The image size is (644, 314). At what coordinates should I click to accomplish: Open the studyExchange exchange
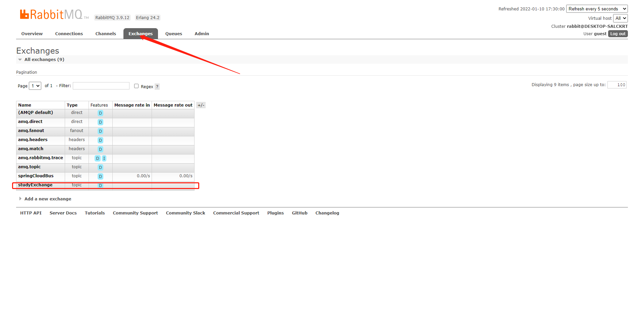[35, 185]
